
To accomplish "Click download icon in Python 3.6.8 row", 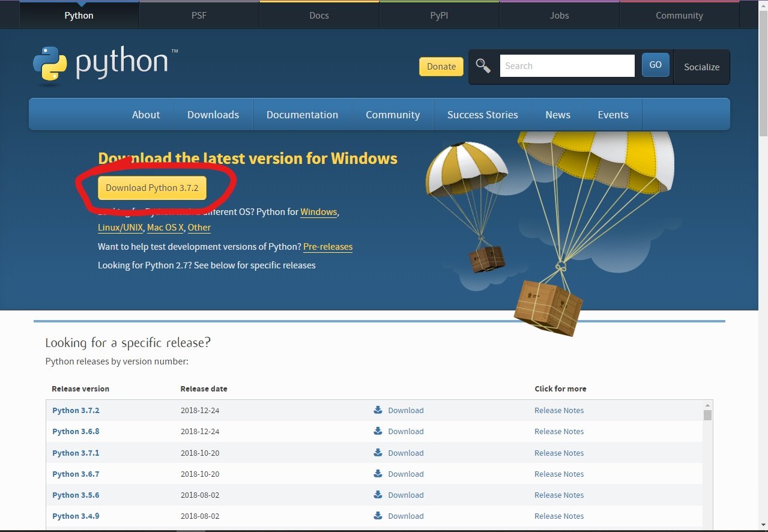I will point(378,431).
